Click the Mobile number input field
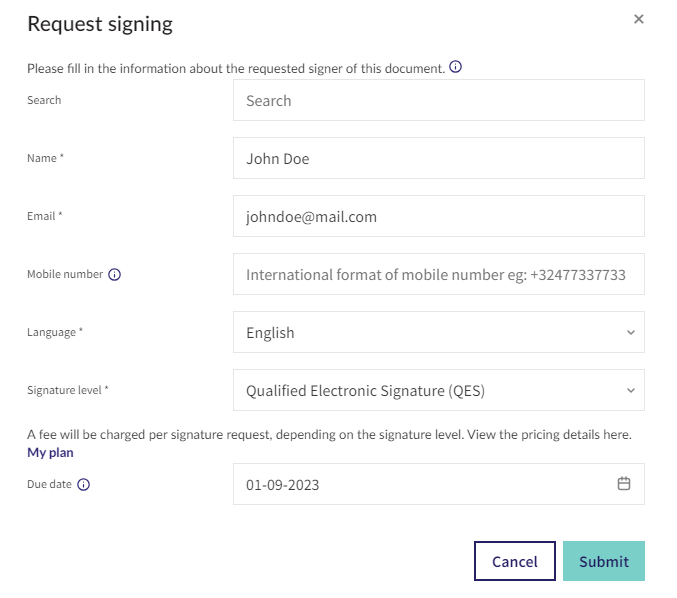This screenshot has height=598, width=677. tap(439, 274)
